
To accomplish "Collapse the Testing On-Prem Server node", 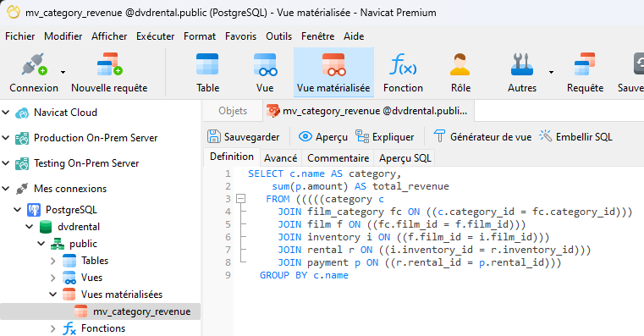I will [x=6, y=163].
